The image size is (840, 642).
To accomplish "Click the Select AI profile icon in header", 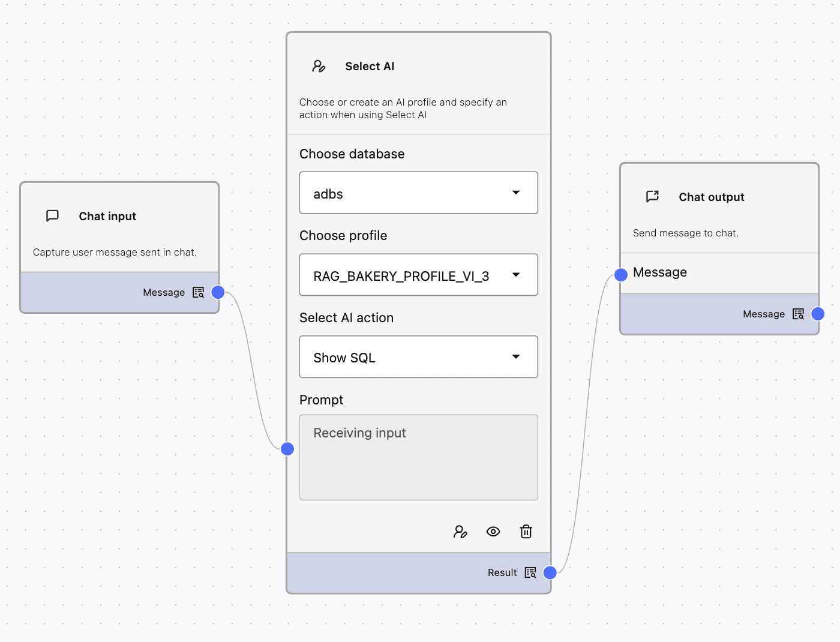I will (319, 66).
